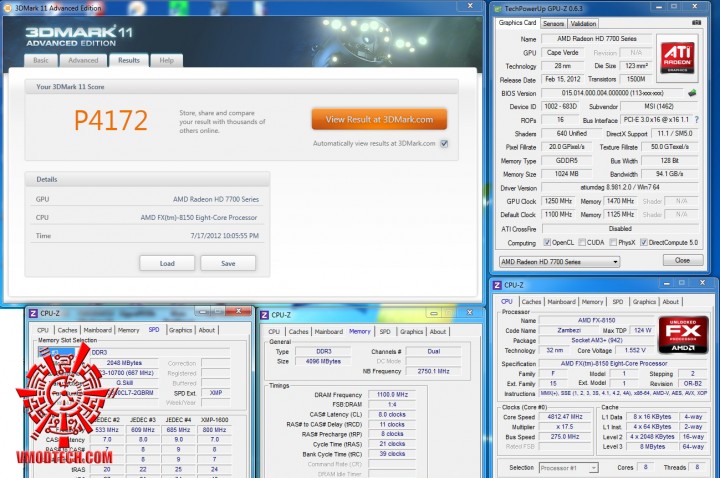Open Graphics tab in right CPU-Z window

click(644, 302)
